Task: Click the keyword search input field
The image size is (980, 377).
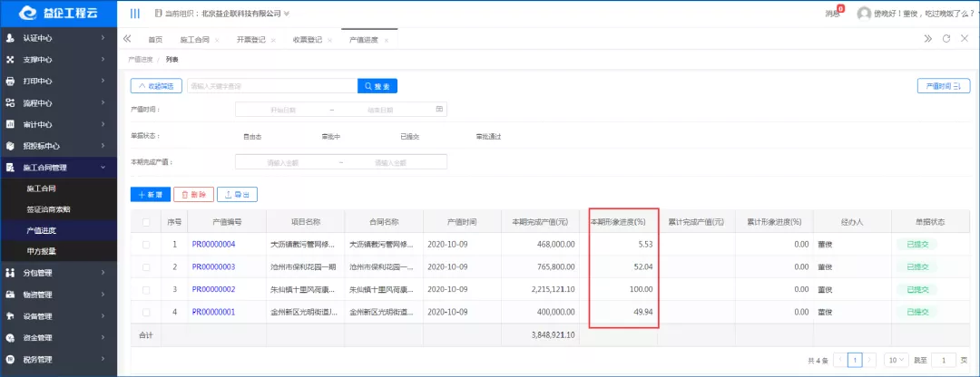Action: click(x=272, y=86)
